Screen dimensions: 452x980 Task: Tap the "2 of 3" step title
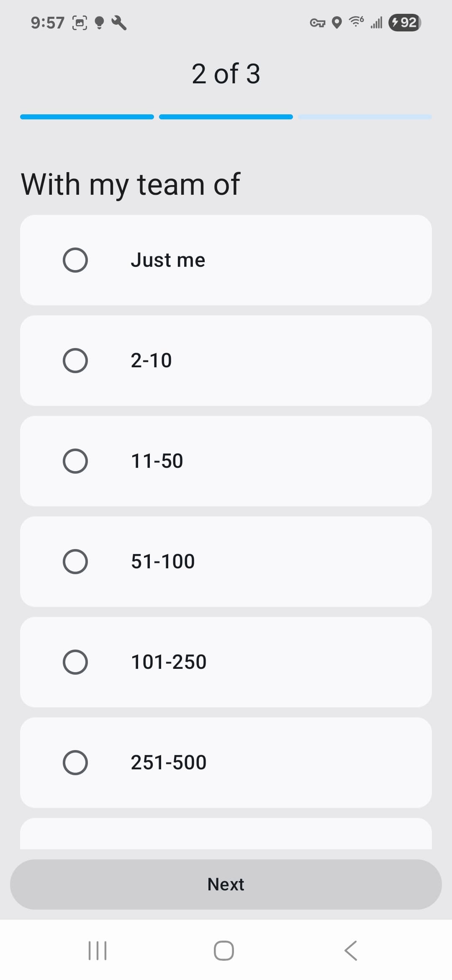(226, 74)
